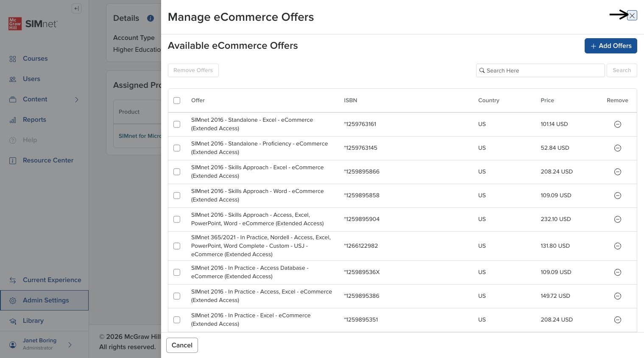This screenshot has height=358, width=644.
Task: Collapse the sidebar with the arrow icon
Action: pos(77,8)
